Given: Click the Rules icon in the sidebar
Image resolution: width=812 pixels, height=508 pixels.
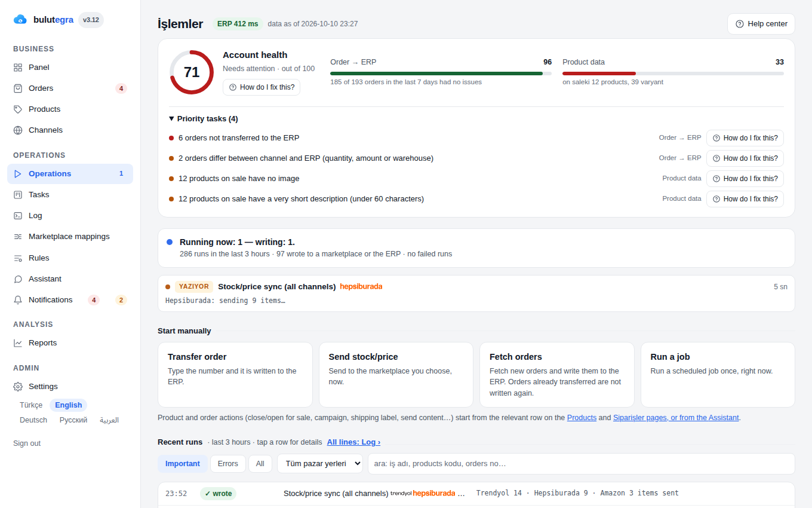Looking at the screenshot, I should [18, 258].
